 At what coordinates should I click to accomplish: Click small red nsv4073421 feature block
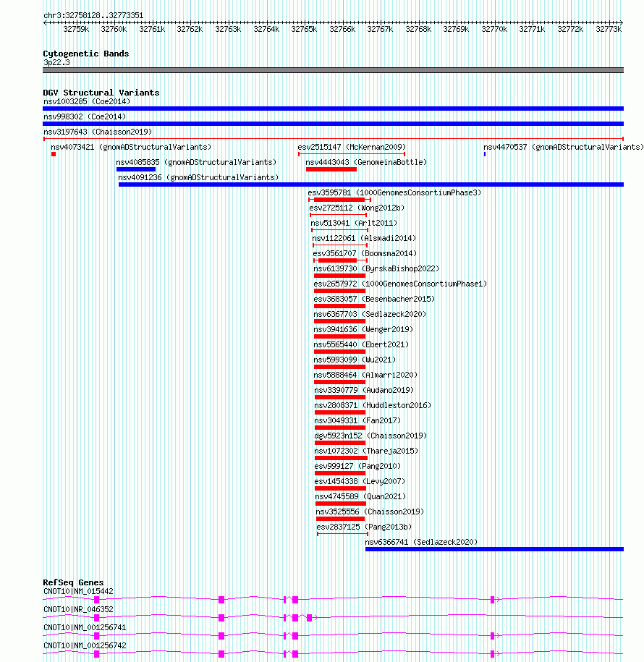click(54, 154)
